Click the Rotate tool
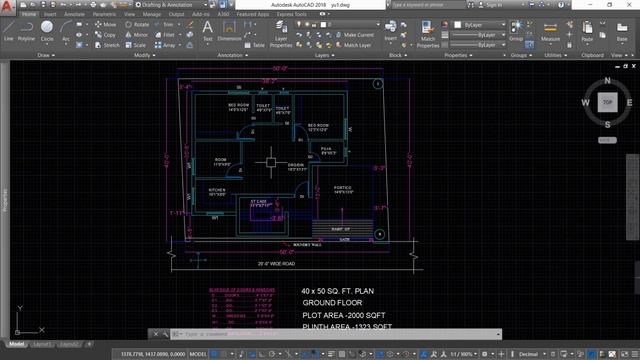This screenshot has height=360, width=640. (137, 24)
